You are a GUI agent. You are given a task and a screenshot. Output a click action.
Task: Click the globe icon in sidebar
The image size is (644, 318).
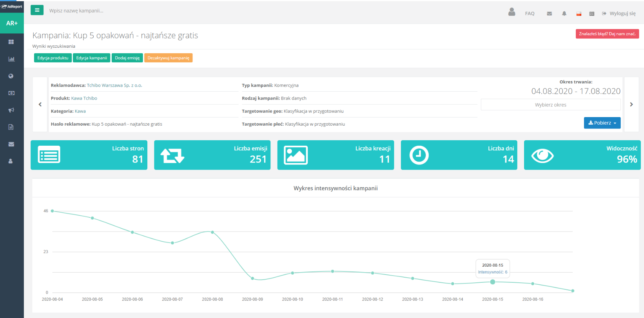coord(11,76)
